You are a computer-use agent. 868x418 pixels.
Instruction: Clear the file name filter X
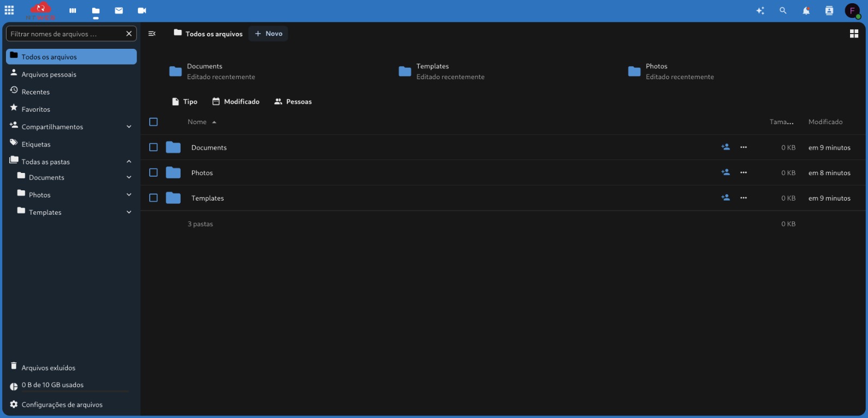[x=129, y=34]
